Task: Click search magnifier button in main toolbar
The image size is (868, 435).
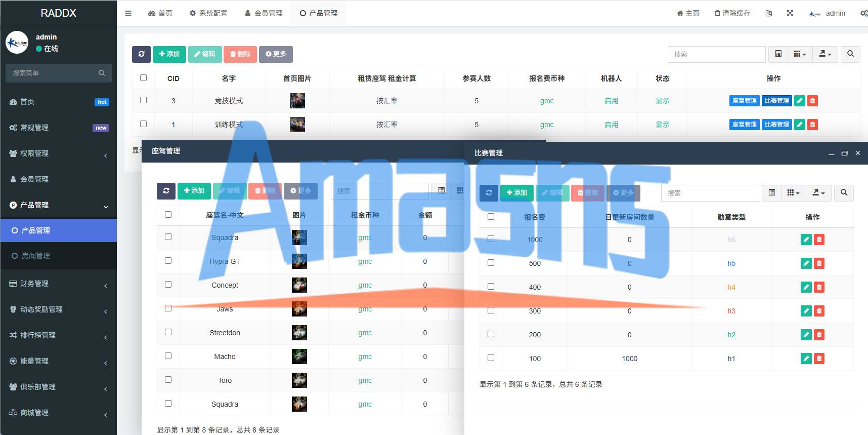Action: [x=850, y=54]
